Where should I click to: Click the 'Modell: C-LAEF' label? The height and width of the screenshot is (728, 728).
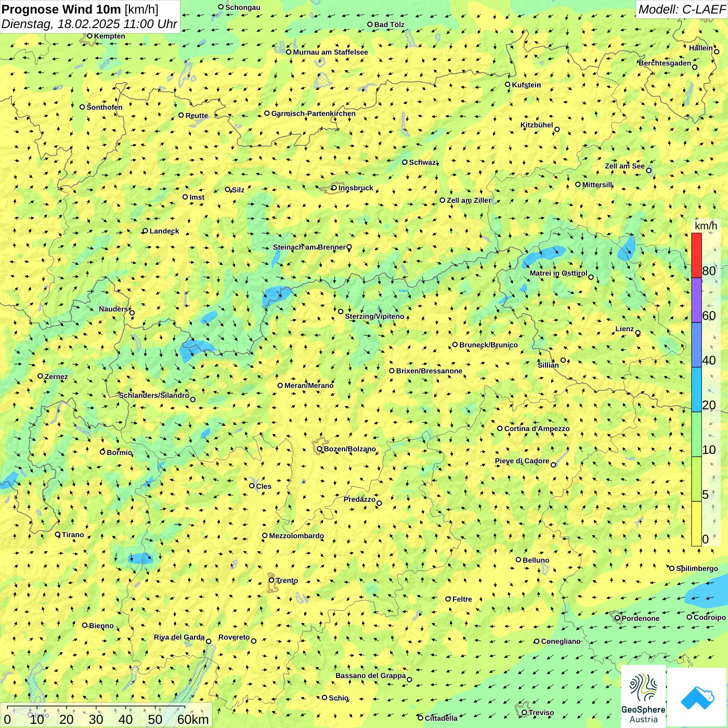[681, 9]
